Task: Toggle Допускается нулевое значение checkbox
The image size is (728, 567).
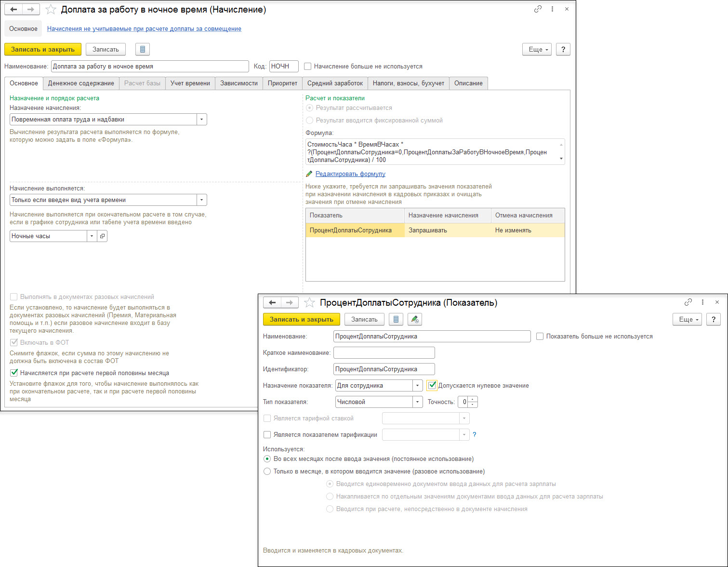Action: tap(432, 385)
